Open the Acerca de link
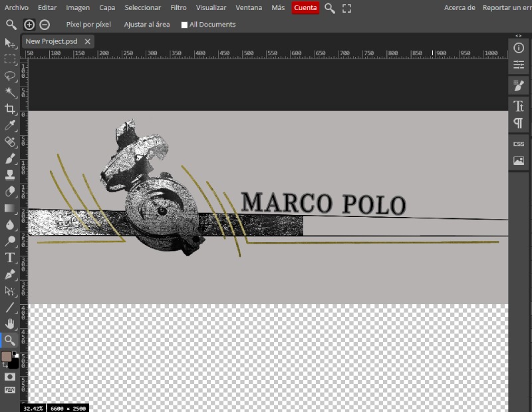The image size is (532, 412). (460, 7)
